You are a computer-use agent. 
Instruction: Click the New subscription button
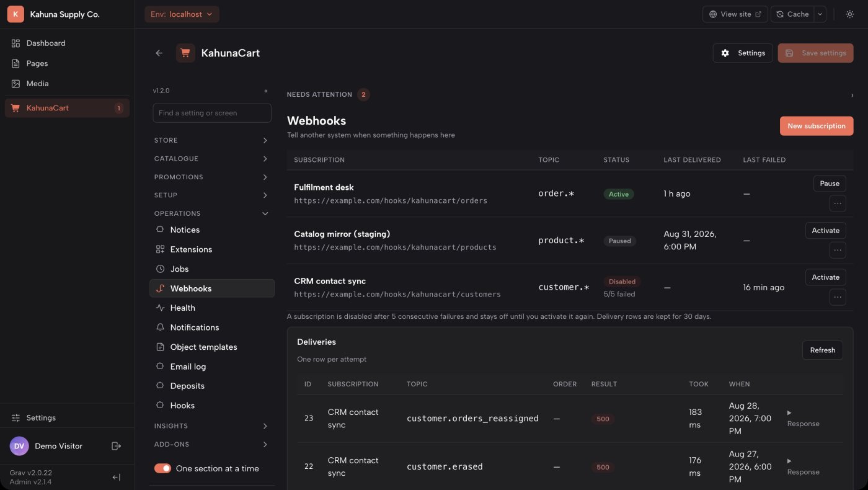[817, 126]
